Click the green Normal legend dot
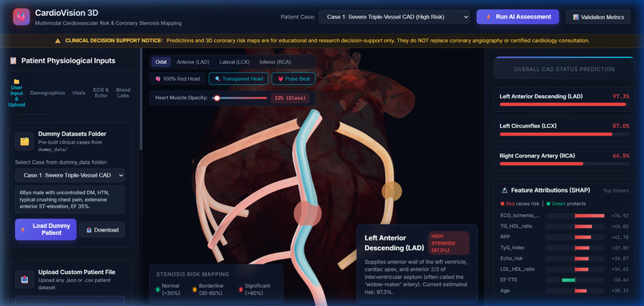Image resolution: width=644 pixels, height=306 pixels. coord(157,289)
